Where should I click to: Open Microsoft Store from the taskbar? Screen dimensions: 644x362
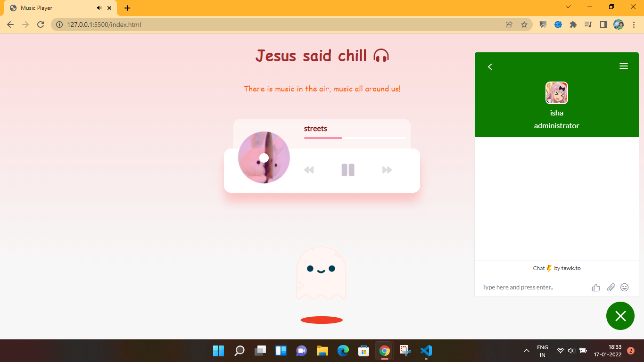click(x=364, y=351)
